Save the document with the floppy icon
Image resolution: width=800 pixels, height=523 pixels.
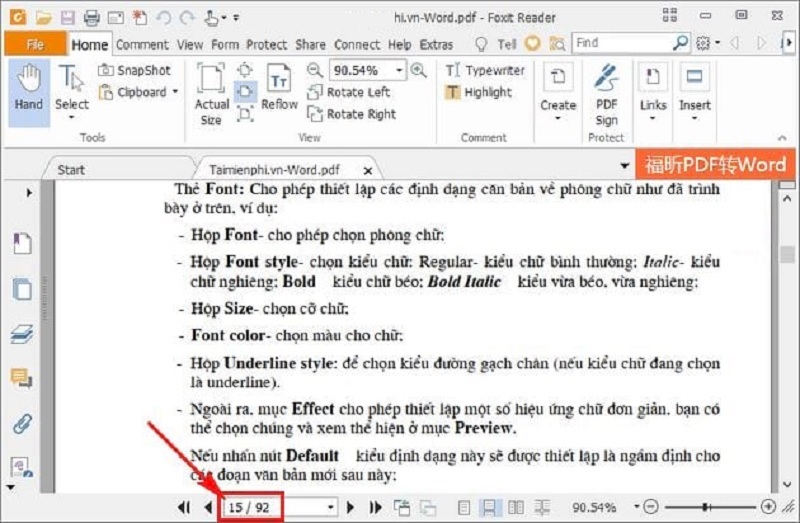(x=67, y=18)
